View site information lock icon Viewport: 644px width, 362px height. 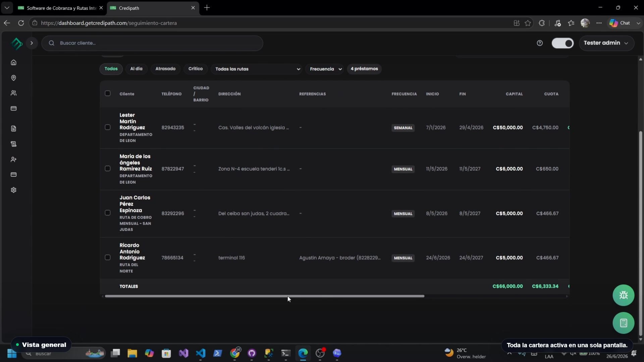click(35, 23)
